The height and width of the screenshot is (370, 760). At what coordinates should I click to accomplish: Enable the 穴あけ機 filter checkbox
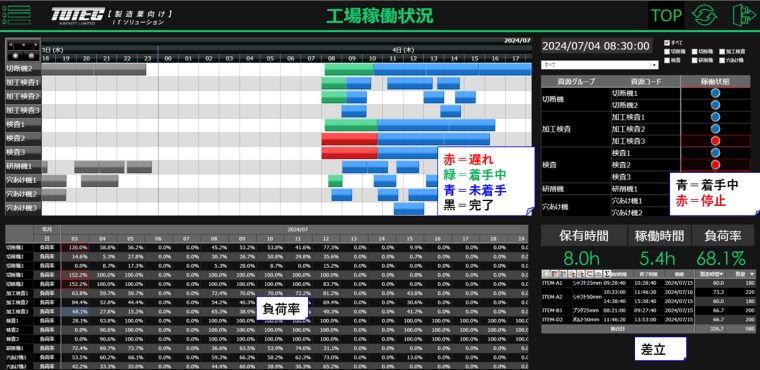[x=722, y=61]
